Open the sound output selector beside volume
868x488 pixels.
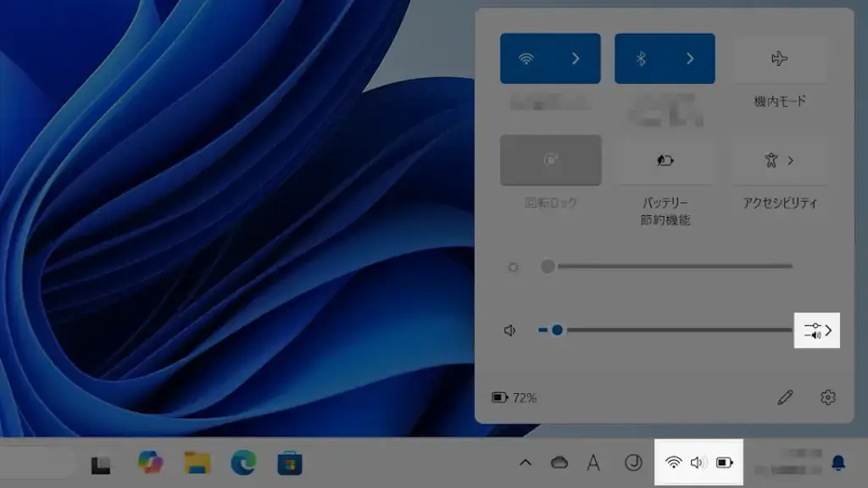817,330
